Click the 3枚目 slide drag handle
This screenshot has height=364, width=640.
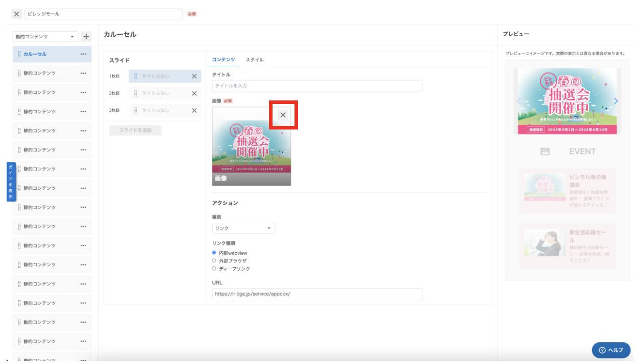[136, 110]
